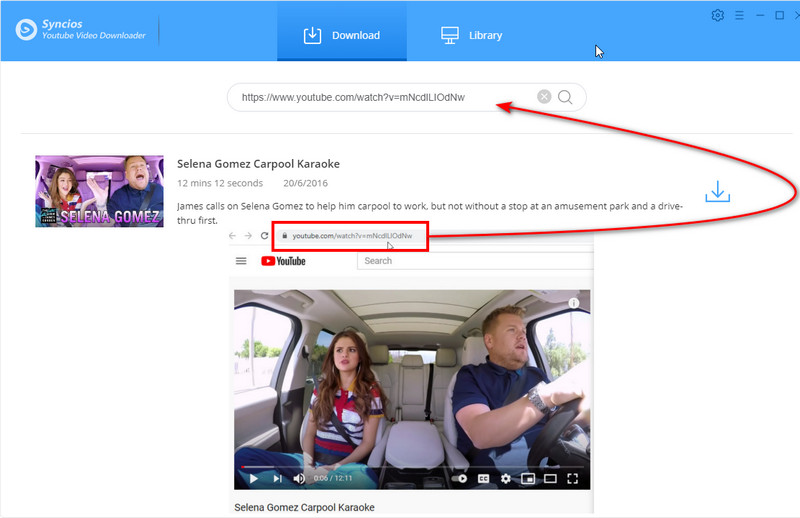This screenshot has height=518, width=800.
Task: Click the video progress bar
Action: point(412,466)
